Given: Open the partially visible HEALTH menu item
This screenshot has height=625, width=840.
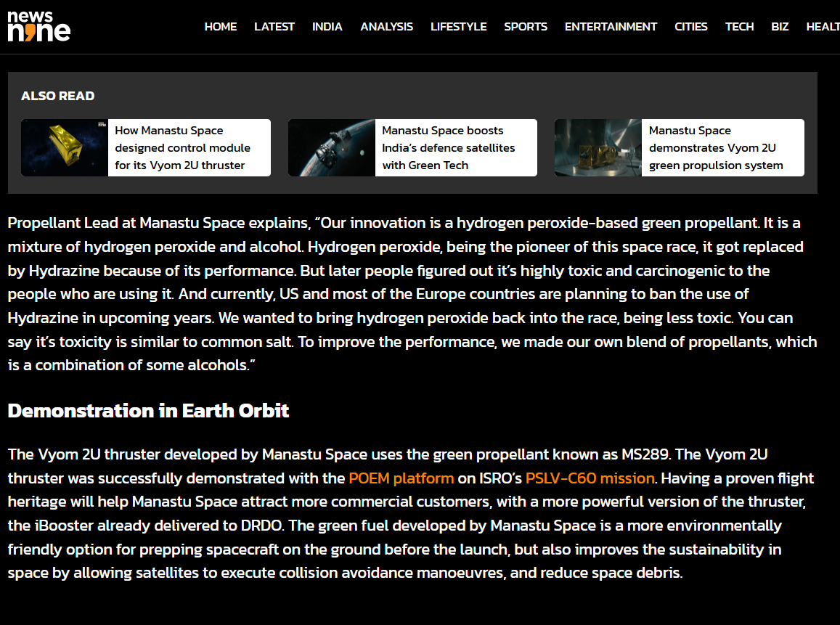Looking at the screenshot, I should [x=823, y=27].
